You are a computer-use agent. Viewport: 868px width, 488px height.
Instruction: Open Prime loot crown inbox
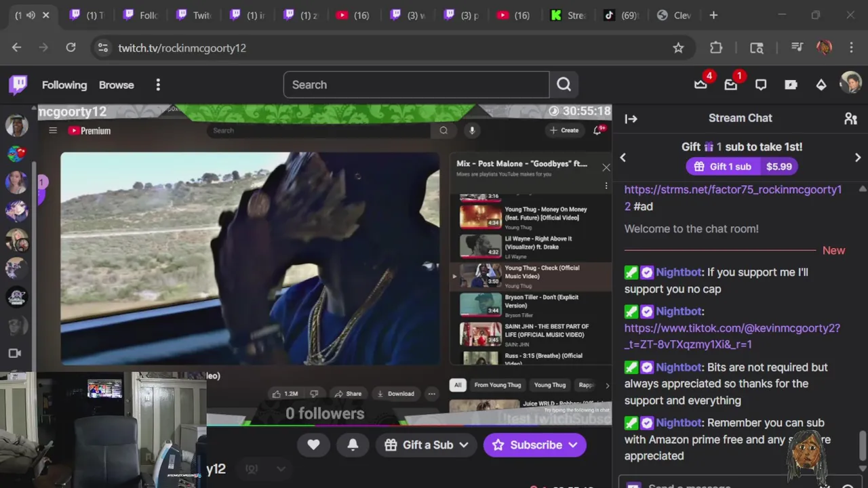(701, 85)
